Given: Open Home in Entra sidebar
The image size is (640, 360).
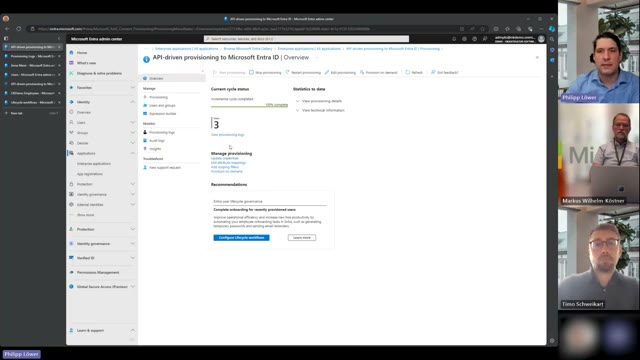Looking at the screenshot, I should (x=82, y=53).
